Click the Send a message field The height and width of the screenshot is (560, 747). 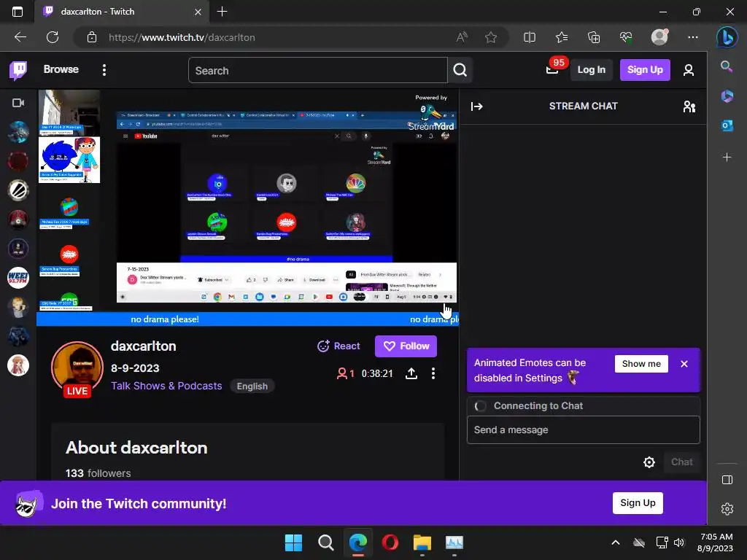(583, 430)
